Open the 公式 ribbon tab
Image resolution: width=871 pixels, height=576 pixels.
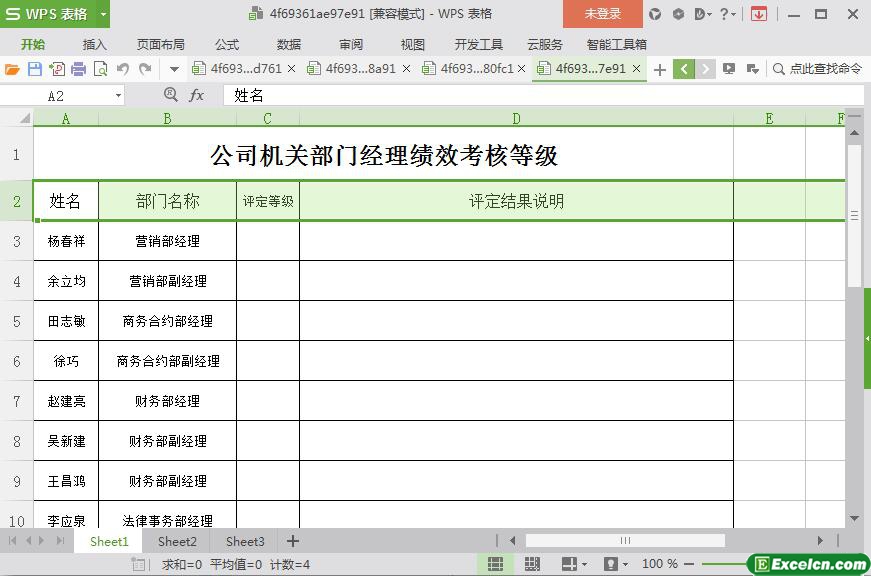click(x=227, y=44)
